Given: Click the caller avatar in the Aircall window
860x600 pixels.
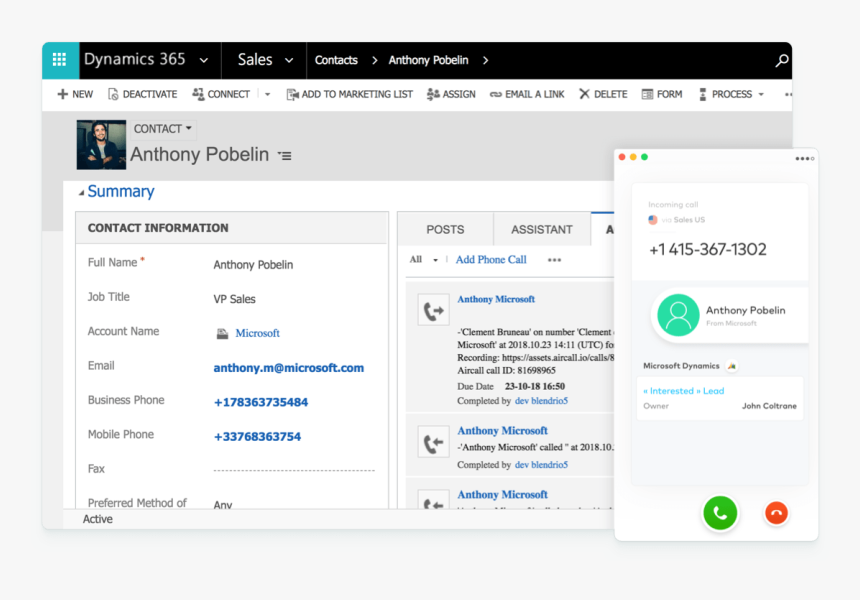Looking at the screenshot, I should pos(678,315).
